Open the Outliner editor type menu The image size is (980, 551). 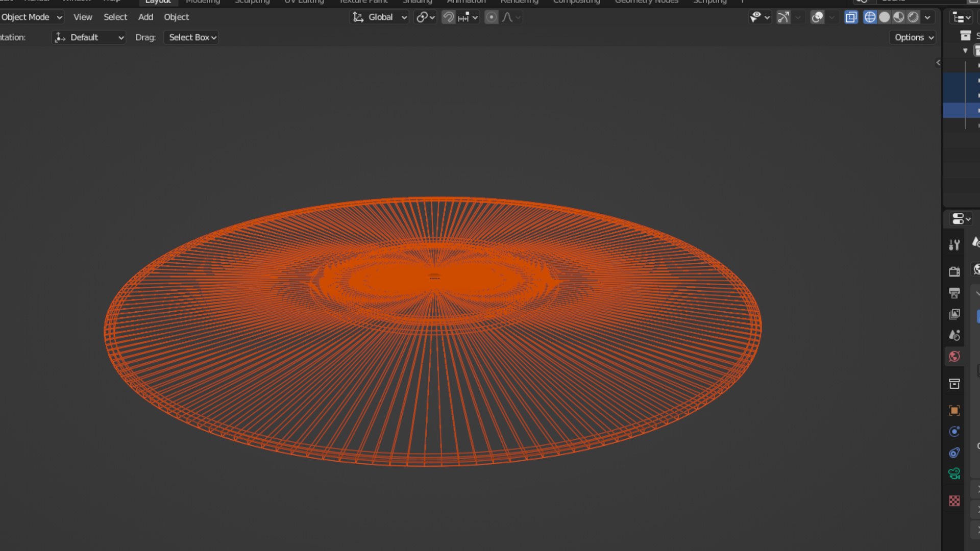[962, 18]
